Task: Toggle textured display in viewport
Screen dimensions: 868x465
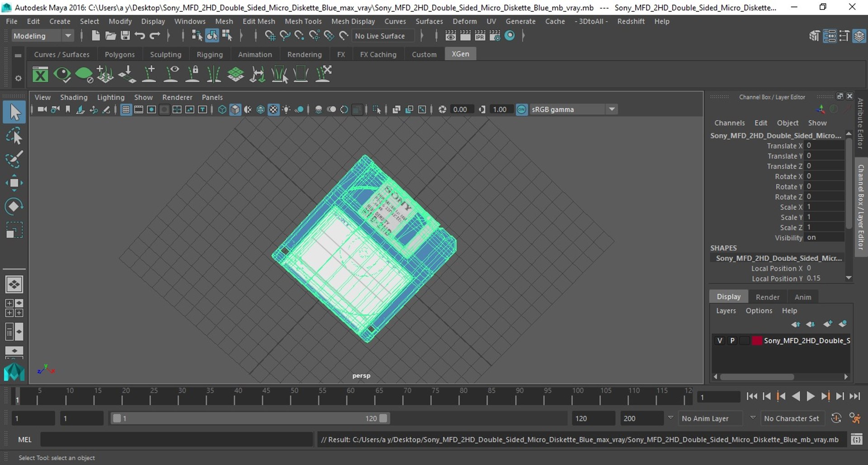Action: click(274, 109)
